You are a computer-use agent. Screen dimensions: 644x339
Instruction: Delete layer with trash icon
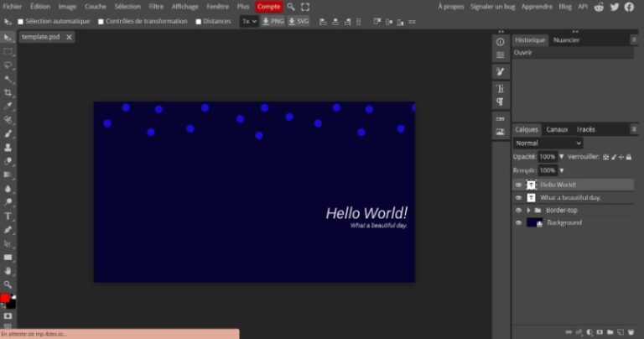(x=631, y=332)
